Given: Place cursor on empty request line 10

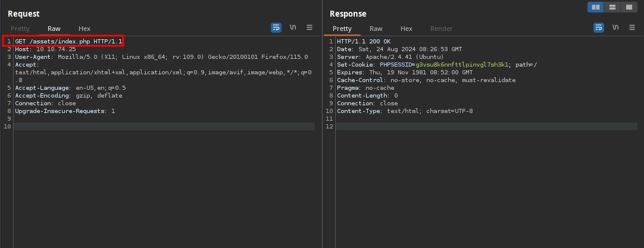Looking at the screenshot, I should pyautogui.click(x=164, y=126).
